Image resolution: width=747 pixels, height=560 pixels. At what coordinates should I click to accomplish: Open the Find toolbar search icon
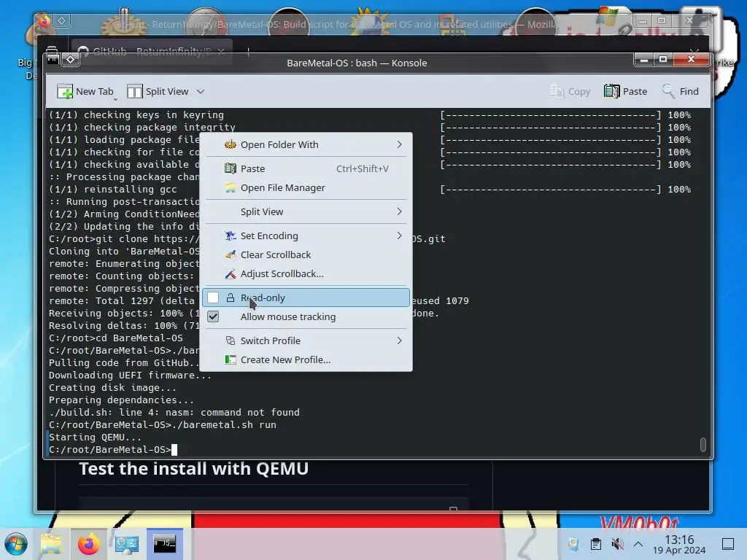click(x=668, y=90)
